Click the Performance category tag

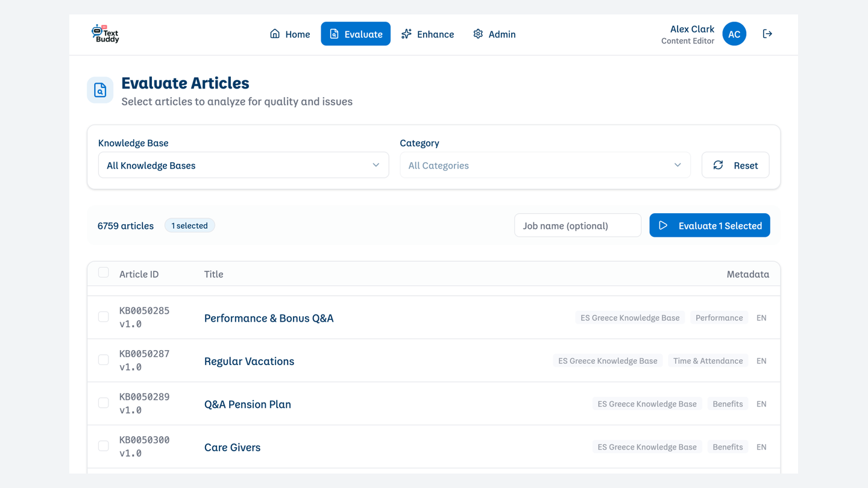[x=719, y=318]
